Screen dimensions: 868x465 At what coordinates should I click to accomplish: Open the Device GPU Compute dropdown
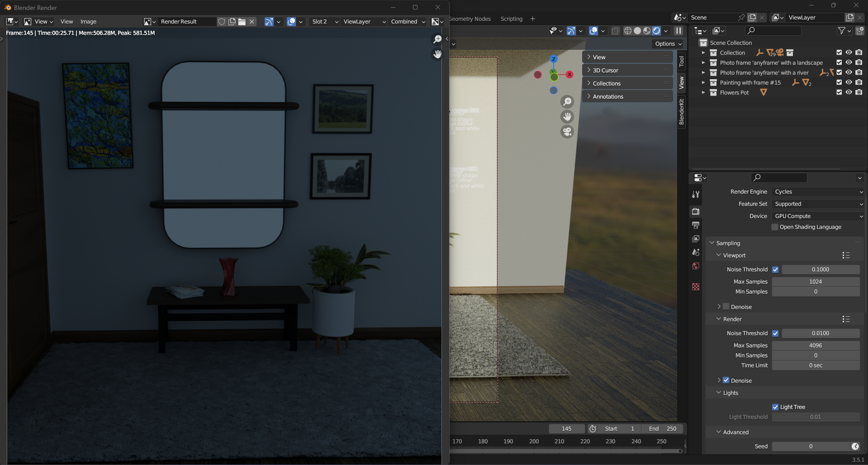pyautogui.click(x=818, y=216)
